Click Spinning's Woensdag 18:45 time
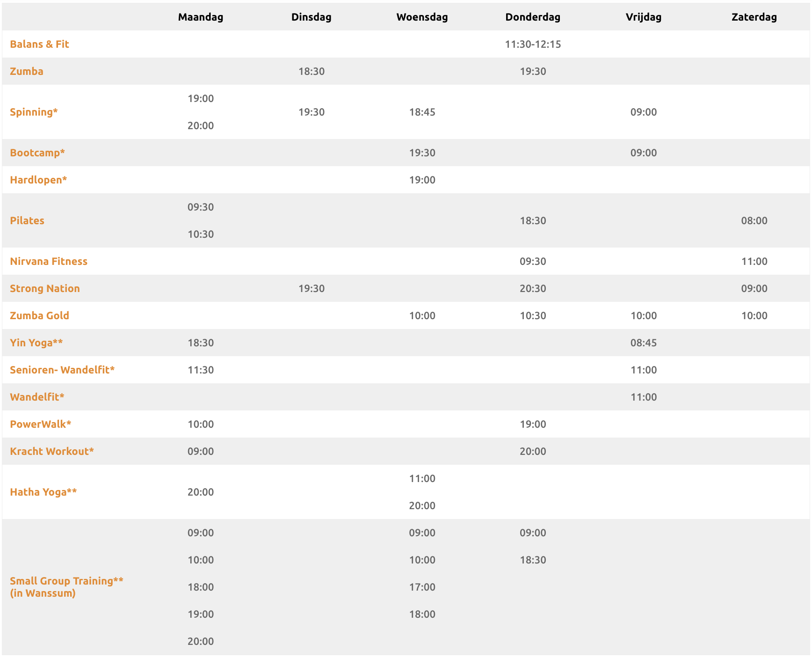The image size is (812, 658). pos(422,112)
